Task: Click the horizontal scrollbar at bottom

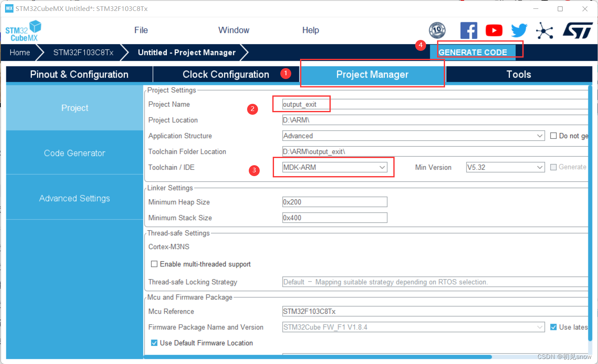Action: (318, 357)
